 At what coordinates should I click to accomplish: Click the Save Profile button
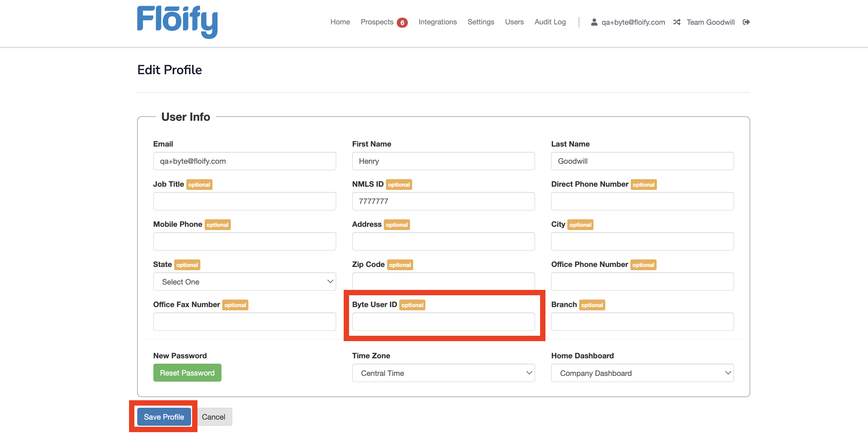coord(163,417)
